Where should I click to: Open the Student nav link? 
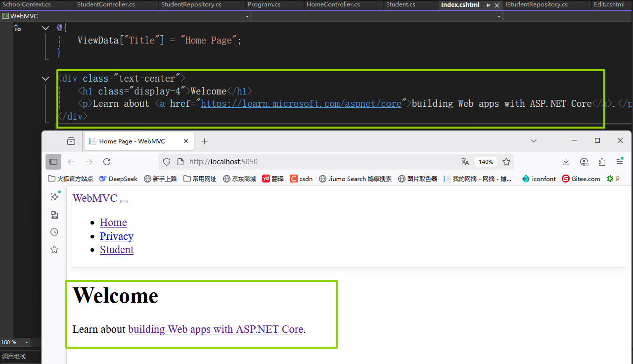click(x=117, y=250)
